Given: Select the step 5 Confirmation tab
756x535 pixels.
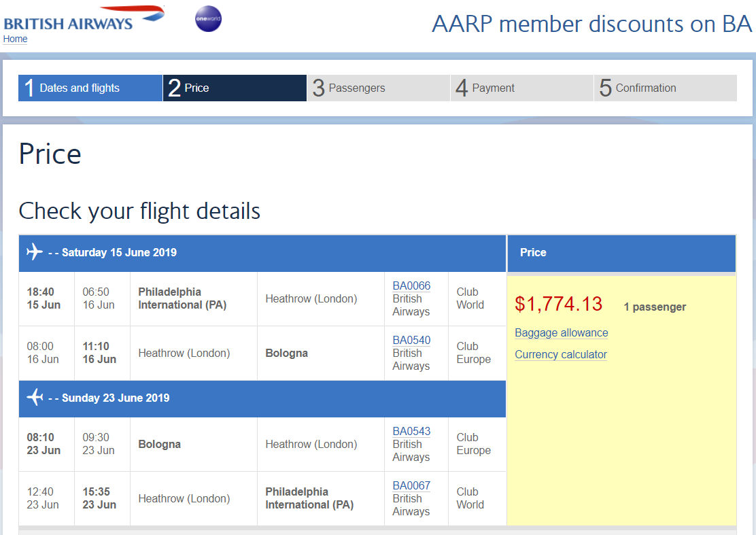Looking at the screenshot, I should pyautogui.click(x=665, y=88).
